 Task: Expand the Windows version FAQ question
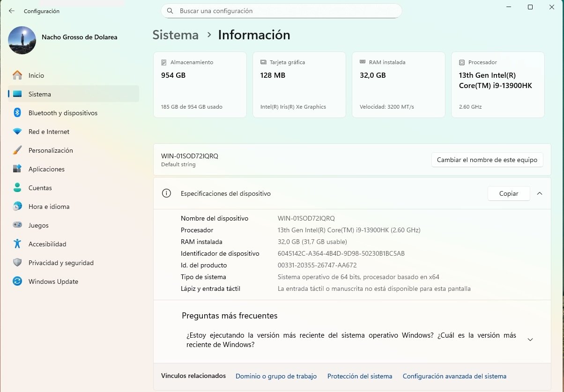(x=530, y=340)
